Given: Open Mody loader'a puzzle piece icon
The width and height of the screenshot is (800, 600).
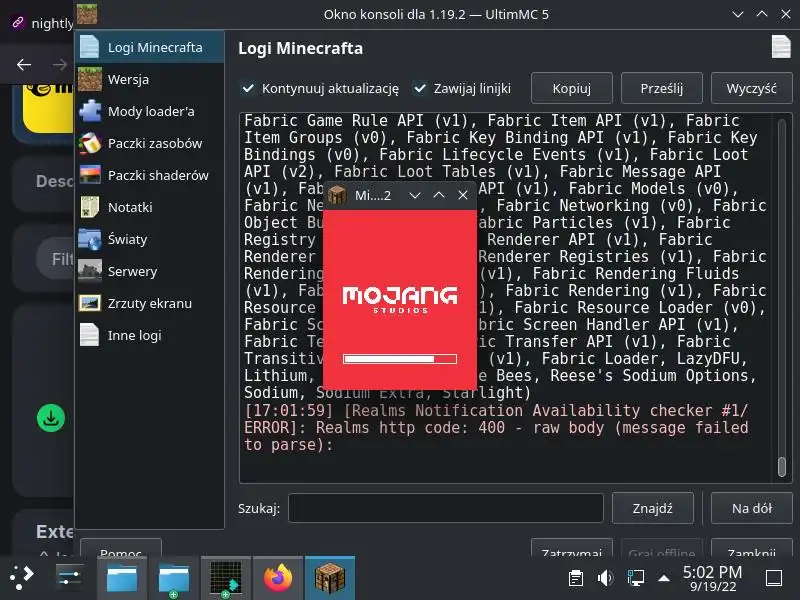Looking at the screenshot, I should click(90, 111).
